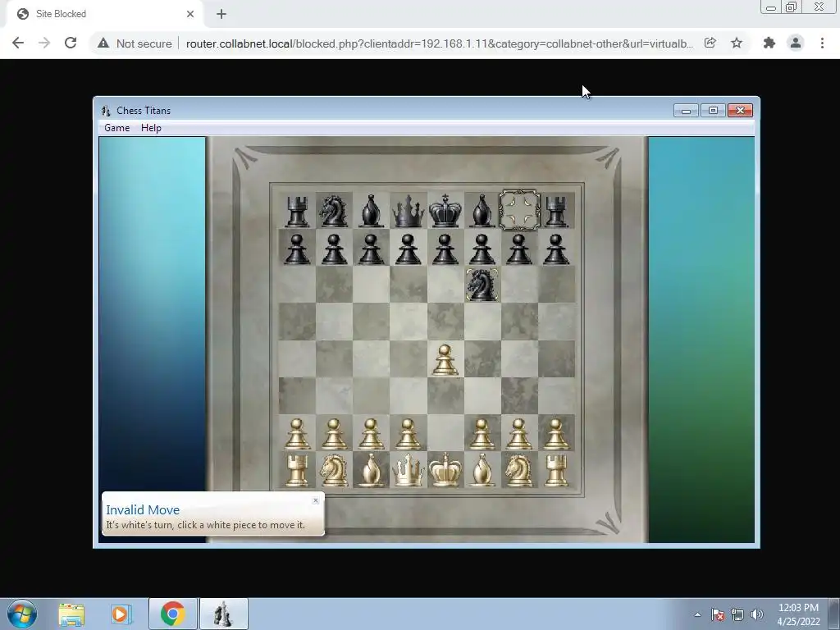Switch to Chrome in the taskbar
Viewport: 840px width, 630px height.
point(172,614)
